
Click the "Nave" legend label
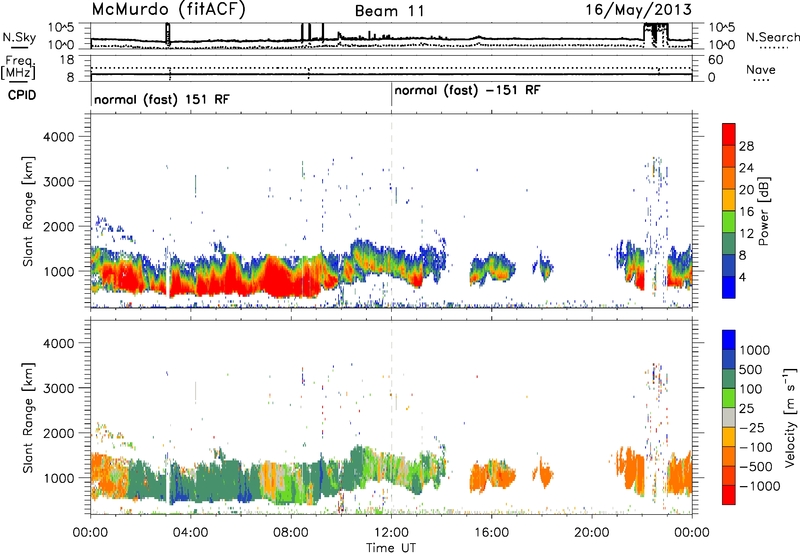(761, 70)
